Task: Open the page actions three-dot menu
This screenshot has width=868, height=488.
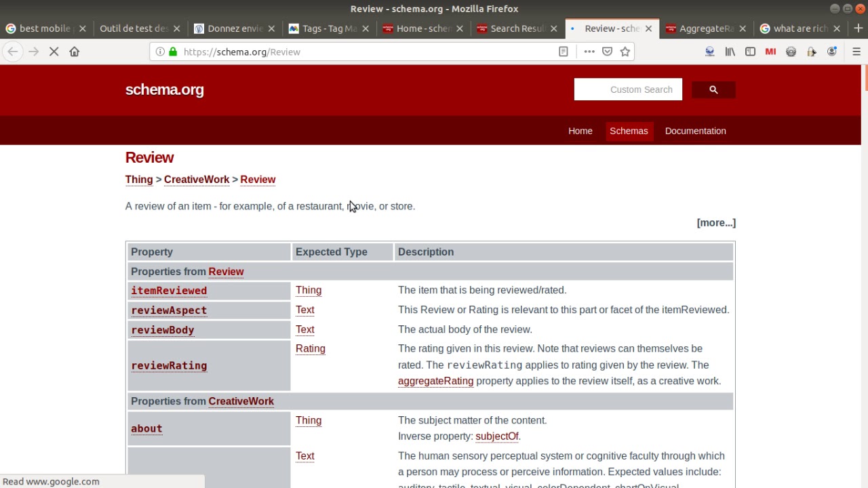Action: pos(589,52)
